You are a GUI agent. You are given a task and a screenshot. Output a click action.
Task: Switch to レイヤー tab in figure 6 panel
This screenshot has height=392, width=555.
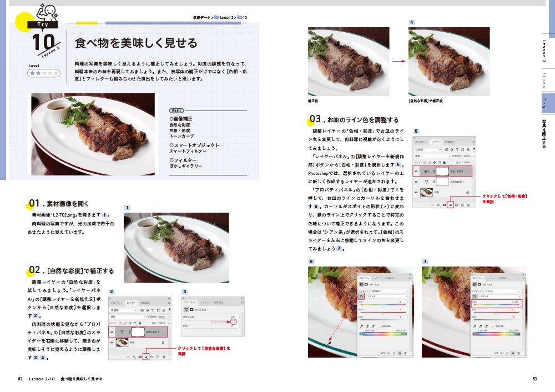(x=377, y=278)
